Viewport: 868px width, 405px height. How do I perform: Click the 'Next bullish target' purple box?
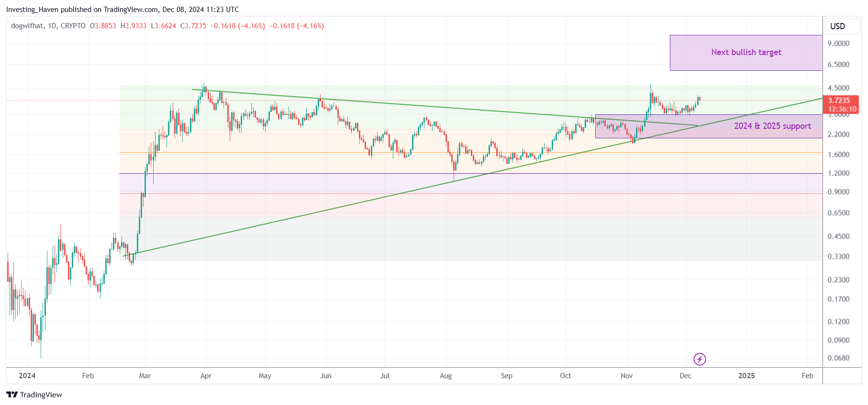[746, 53]
